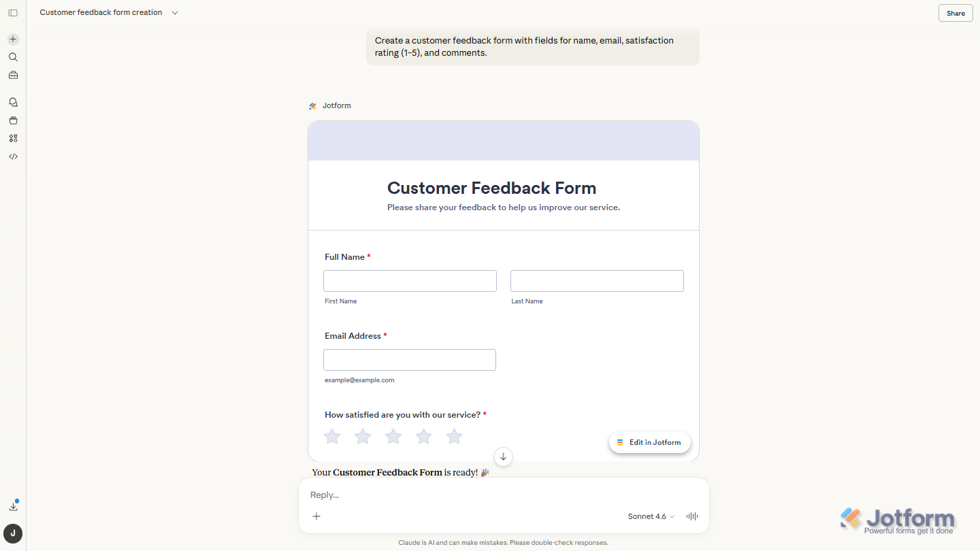Select the third satisfaction star

[393, 436]
